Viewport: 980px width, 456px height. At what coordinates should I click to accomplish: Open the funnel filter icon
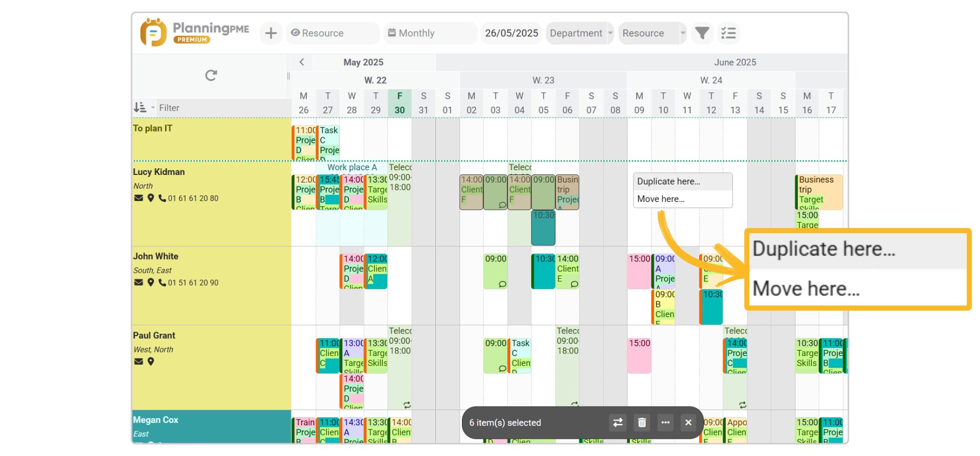point(702,34)
